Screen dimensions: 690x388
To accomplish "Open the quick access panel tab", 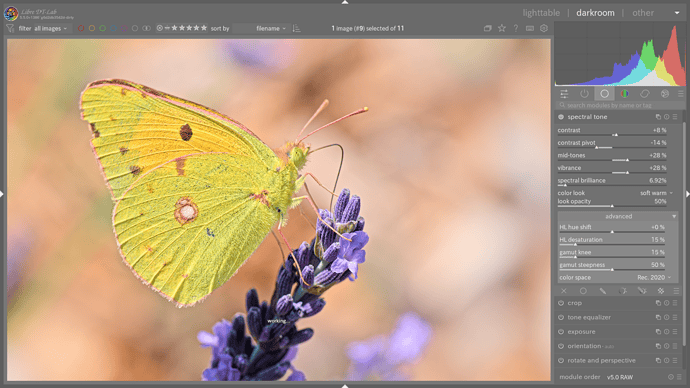I will tap(564, 94).
